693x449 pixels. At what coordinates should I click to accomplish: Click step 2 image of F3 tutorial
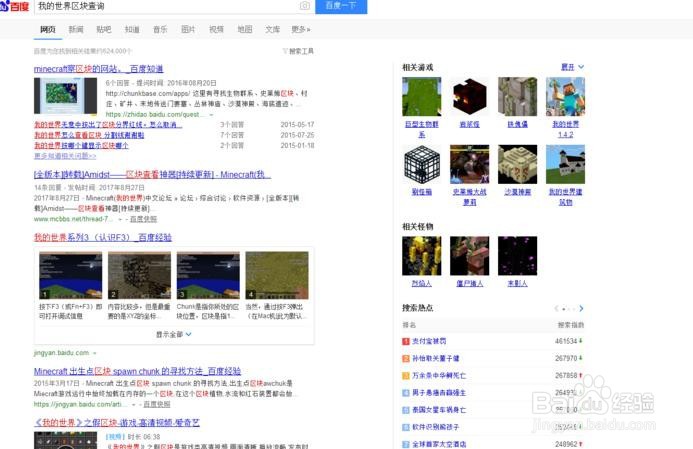pos(140,275)
